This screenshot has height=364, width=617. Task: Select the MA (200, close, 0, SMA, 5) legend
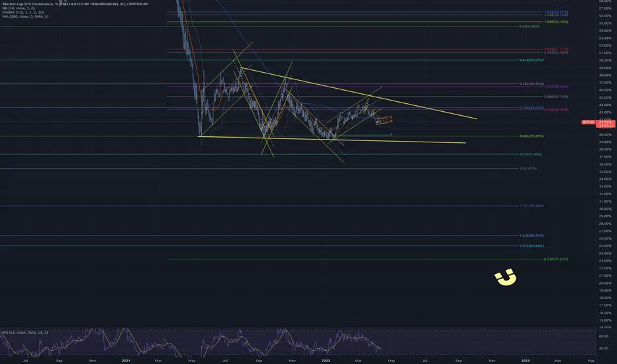coord(25,17)
